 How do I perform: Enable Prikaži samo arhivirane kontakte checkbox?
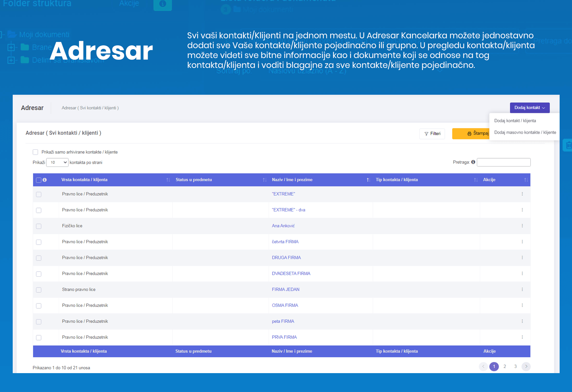(35, 152)
